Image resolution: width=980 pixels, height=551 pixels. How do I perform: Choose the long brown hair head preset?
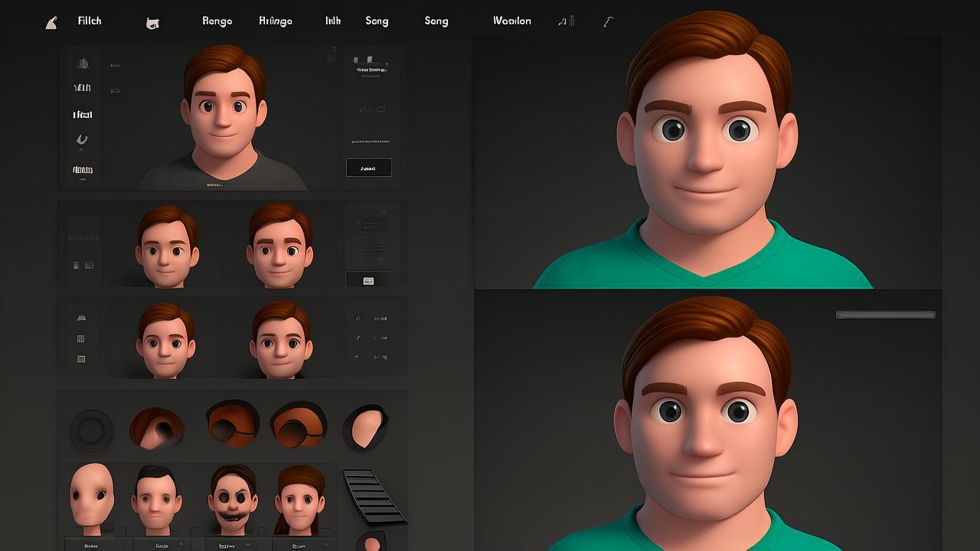click(300, 500)
